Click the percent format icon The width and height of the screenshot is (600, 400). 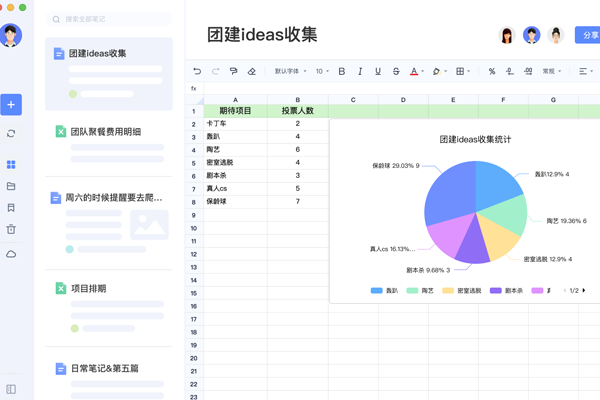click(x=491, y=72)
